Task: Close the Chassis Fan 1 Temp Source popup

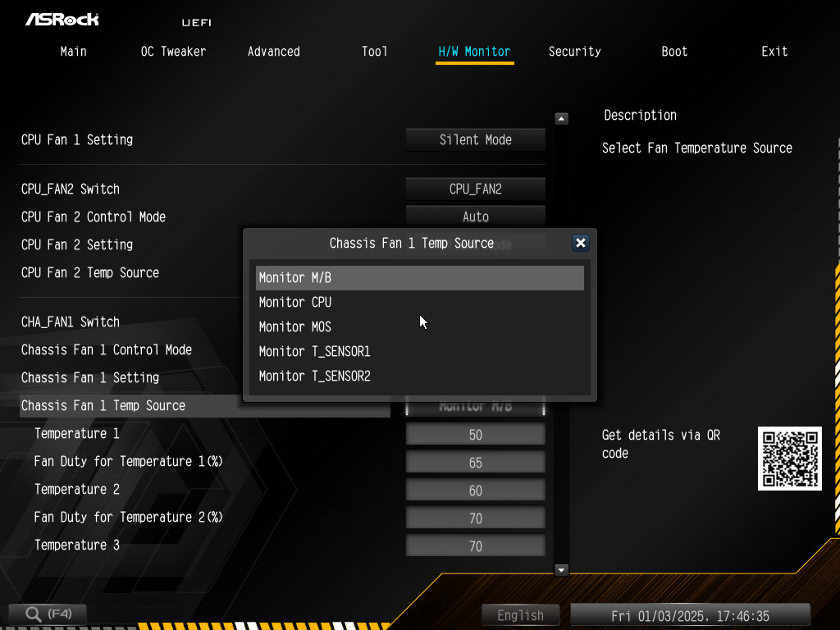Action: tap(580, 243)
